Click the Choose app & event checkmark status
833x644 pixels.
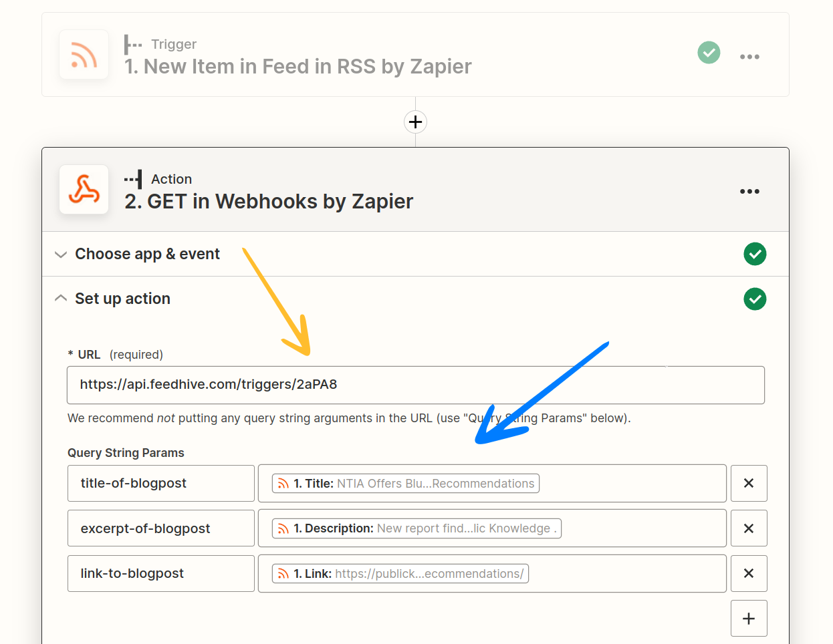(x=755, y=254)
